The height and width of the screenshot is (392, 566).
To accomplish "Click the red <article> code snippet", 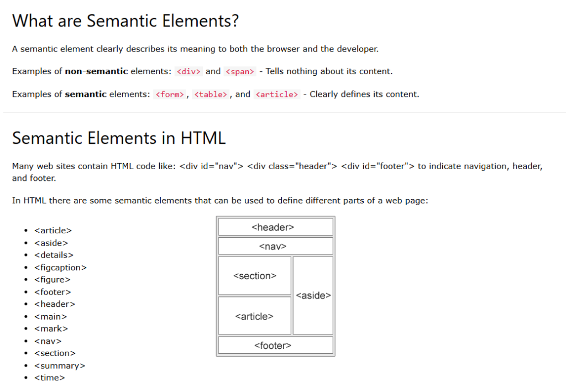I will 276,95.
